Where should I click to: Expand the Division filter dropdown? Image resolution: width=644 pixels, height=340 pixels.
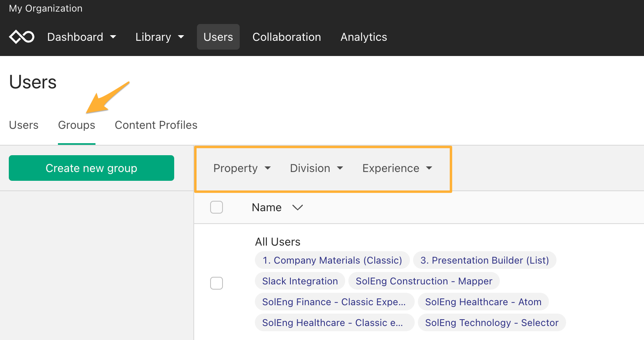pyautogui.click(x=316, y=168)
